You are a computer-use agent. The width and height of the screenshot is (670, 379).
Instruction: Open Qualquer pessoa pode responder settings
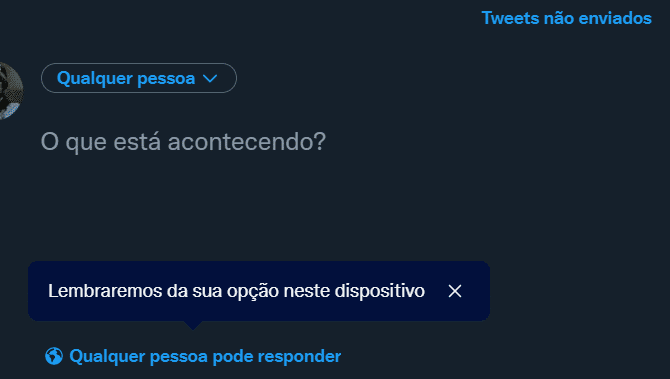point(193,356)
